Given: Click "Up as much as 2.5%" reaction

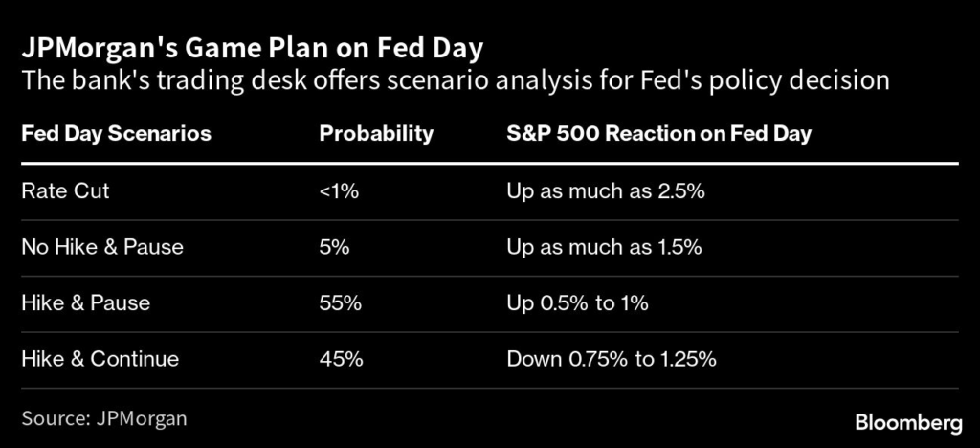Looking at the screenshot, I should pos(605,190).
